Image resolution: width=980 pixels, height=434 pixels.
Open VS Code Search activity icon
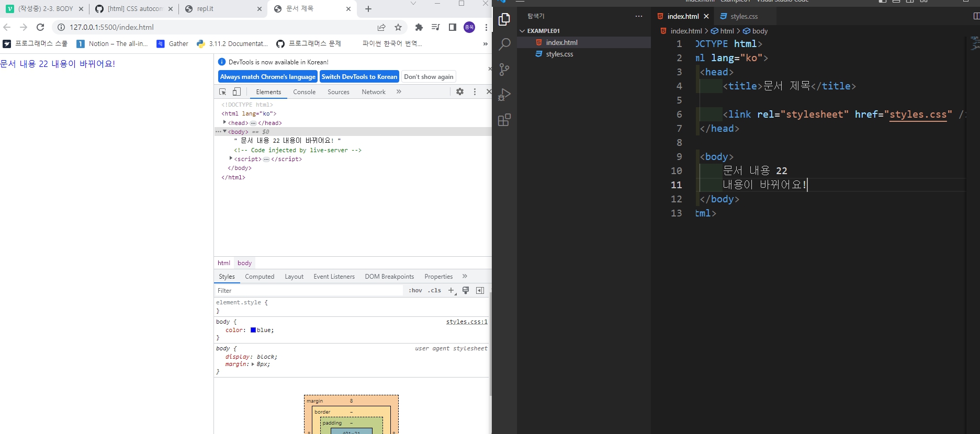click(x=504, y=44)
